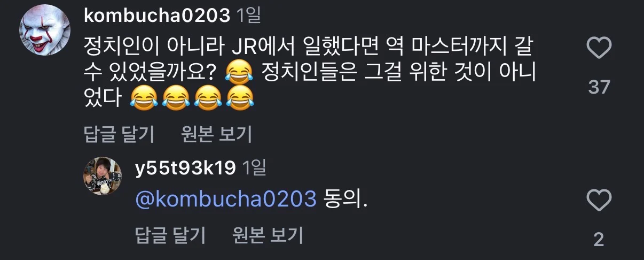Click the 1일 timestamp next to y55t93k19
644x260 pixels.
(x=254, y=168)
